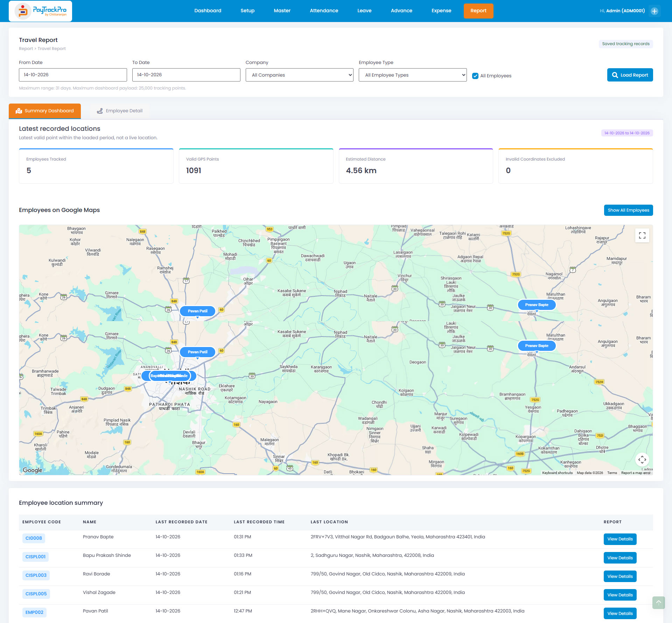Open the Expense menu
The image size is (672, 623).
click(x=441, y=11)
